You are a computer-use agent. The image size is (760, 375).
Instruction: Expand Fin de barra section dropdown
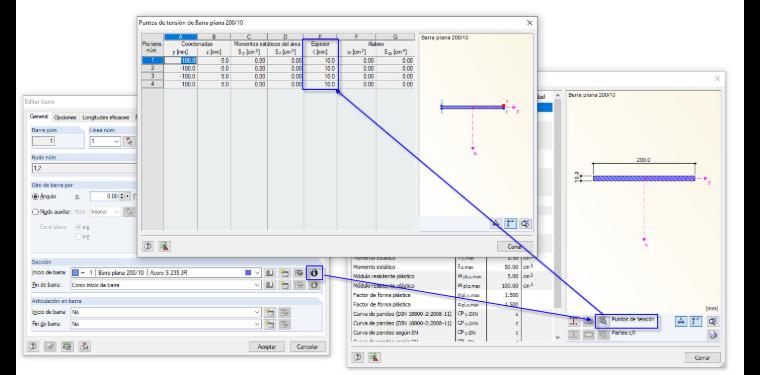257,285
